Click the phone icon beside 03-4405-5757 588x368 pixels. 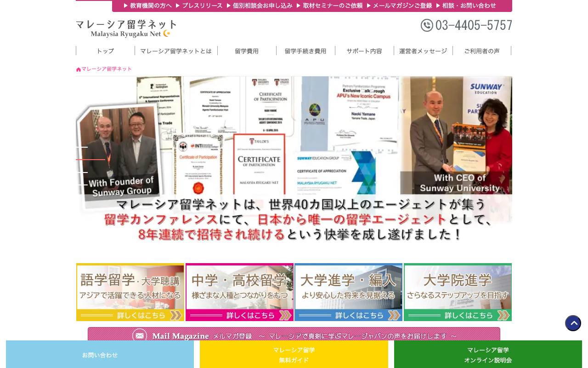[x=427, y=25]
